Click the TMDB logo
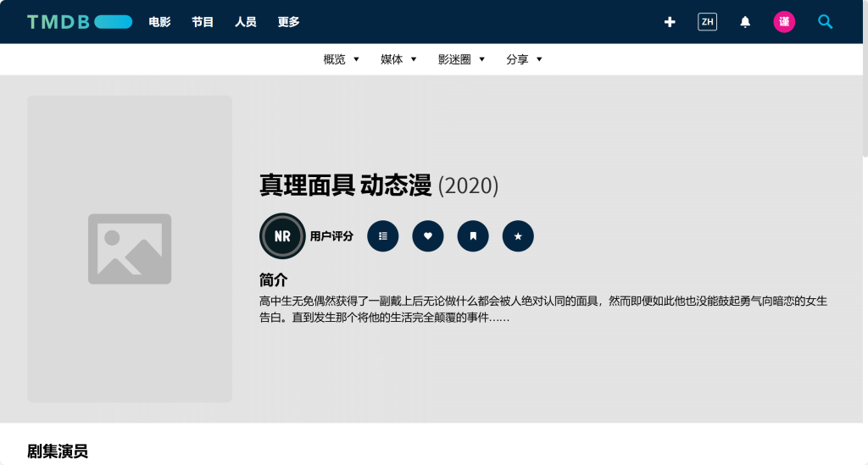The height and width of the screenshot is (465, 868). click(79, 22)
